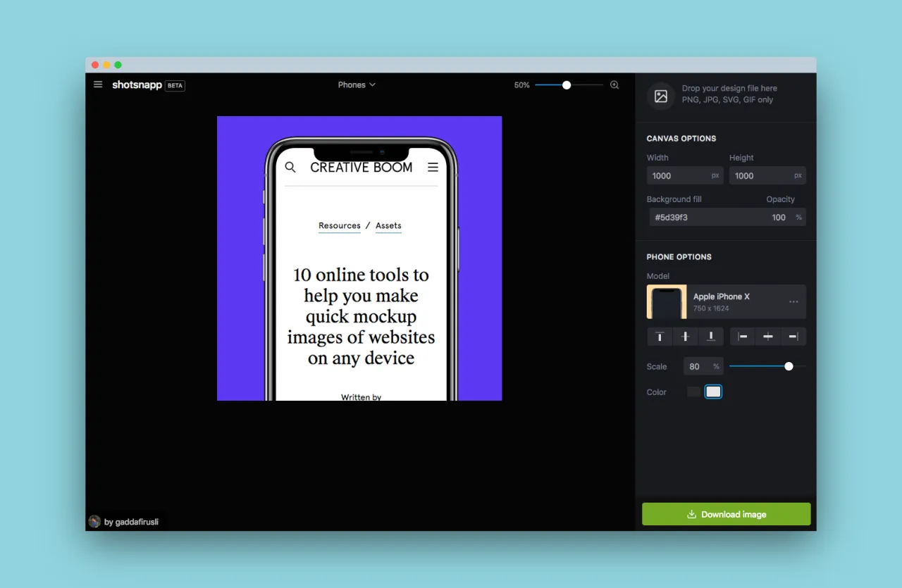Screen dimensions: 902x588
Task: Open the Phones device type dropdown
Action: (357, 85)
